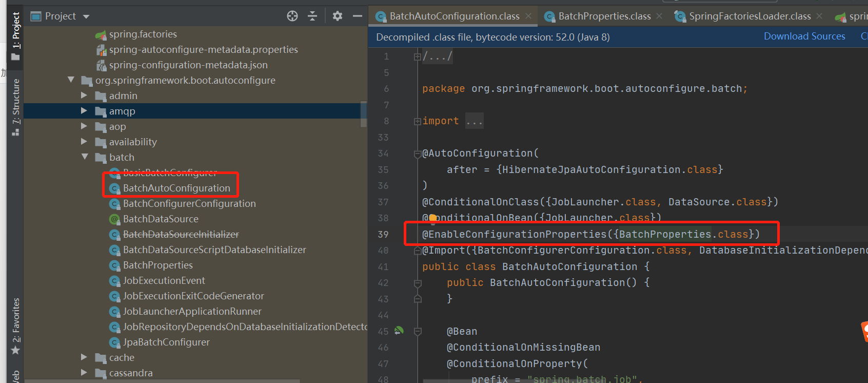Switch to BatchProperties.class tab
Screen dimensions: 868x383
[604, 16]
